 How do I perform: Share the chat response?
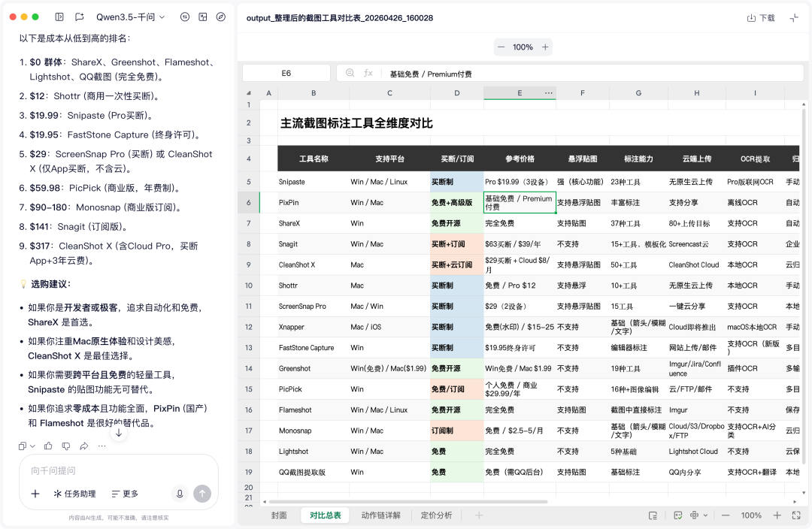pyautogui.click(x=84, y=446)
